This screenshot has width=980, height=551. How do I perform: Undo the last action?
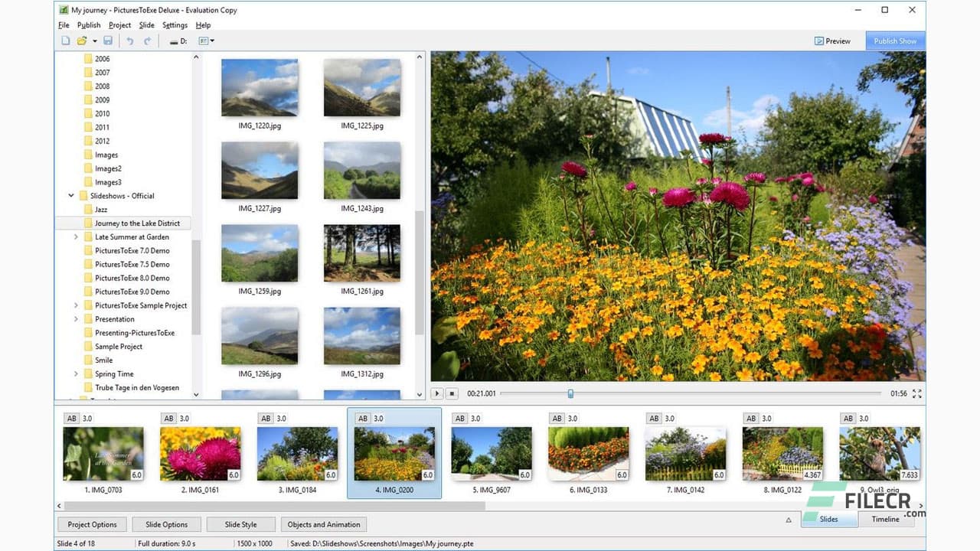(129, 41)
